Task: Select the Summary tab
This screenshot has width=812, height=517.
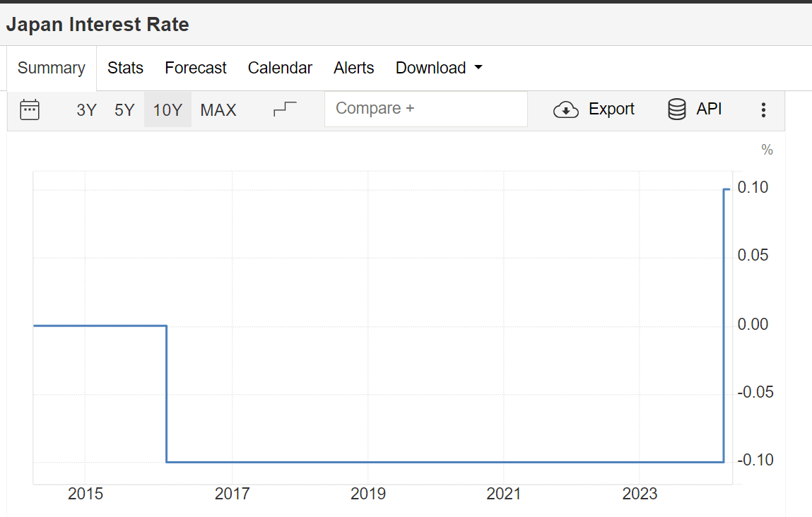Action: (51, 68)
